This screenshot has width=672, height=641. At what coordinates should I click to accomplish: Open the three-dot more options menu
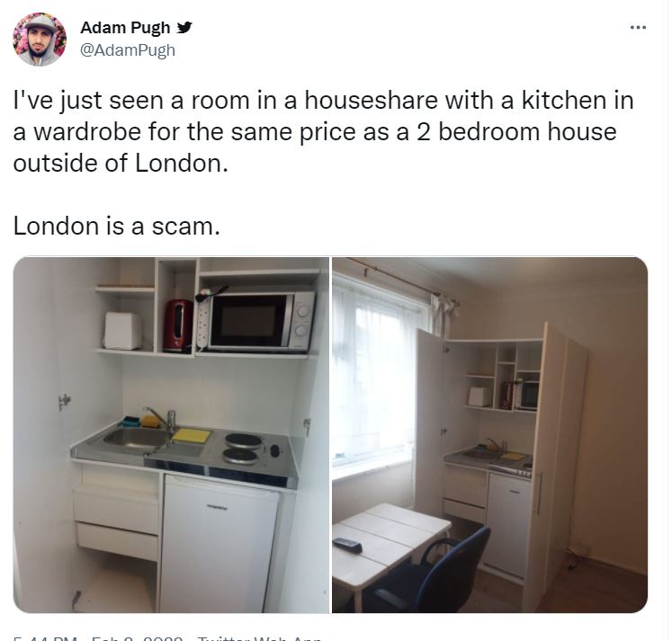638,28
